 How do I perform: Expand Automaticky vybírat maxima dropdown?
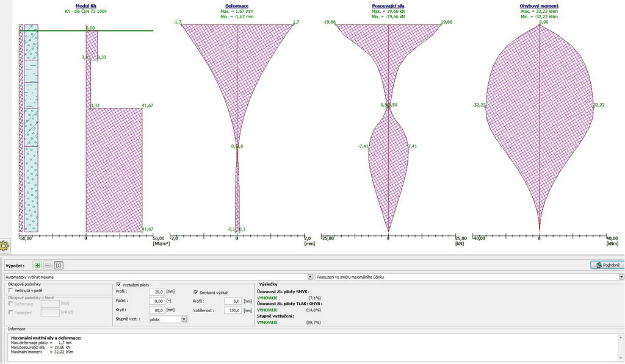pyautogui.click(x=310, y=277)
